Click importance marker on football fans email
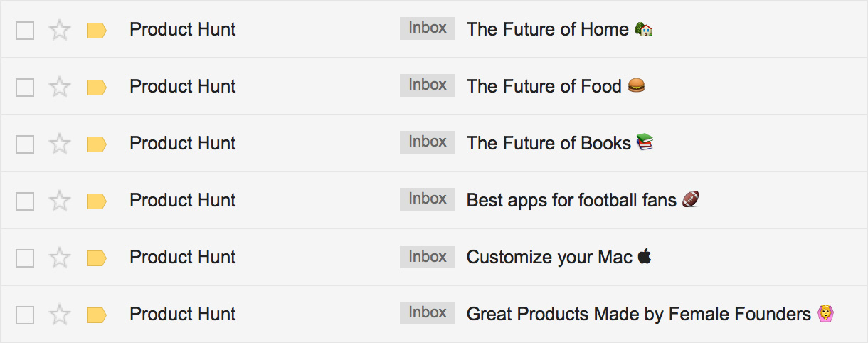This screenshot has width=868, height=343. tap(96, 201)
